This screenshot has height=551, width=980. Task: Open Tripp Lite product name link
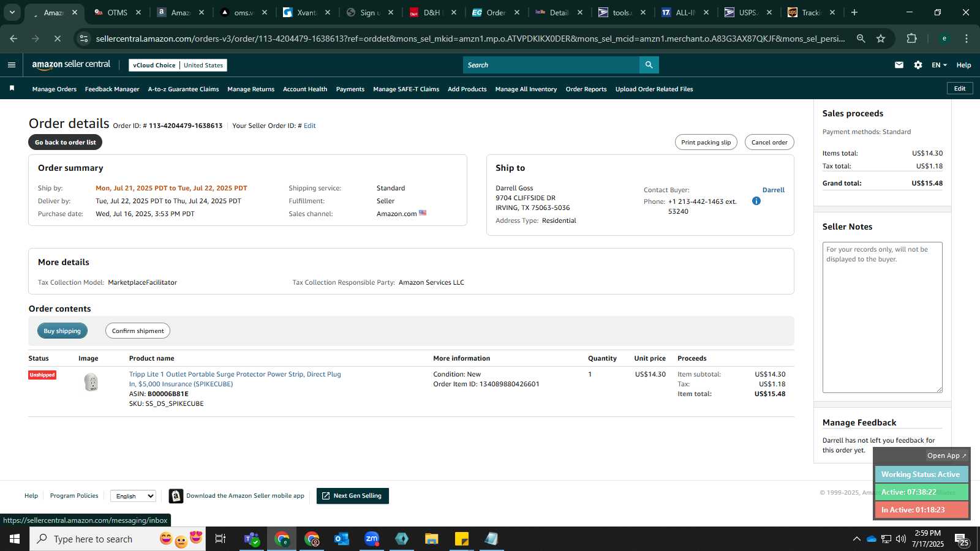(x=235, y=379)
